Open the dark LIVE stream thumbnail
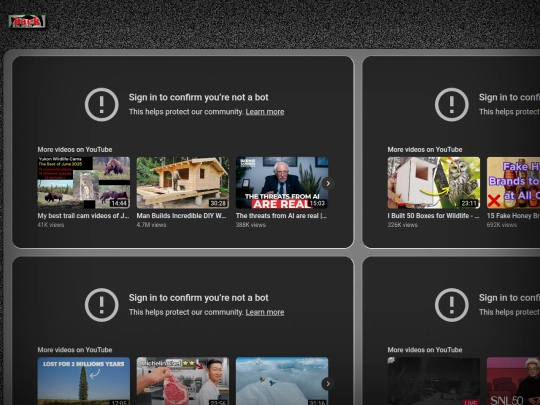The image size is (540, 405). pos(434,381)
